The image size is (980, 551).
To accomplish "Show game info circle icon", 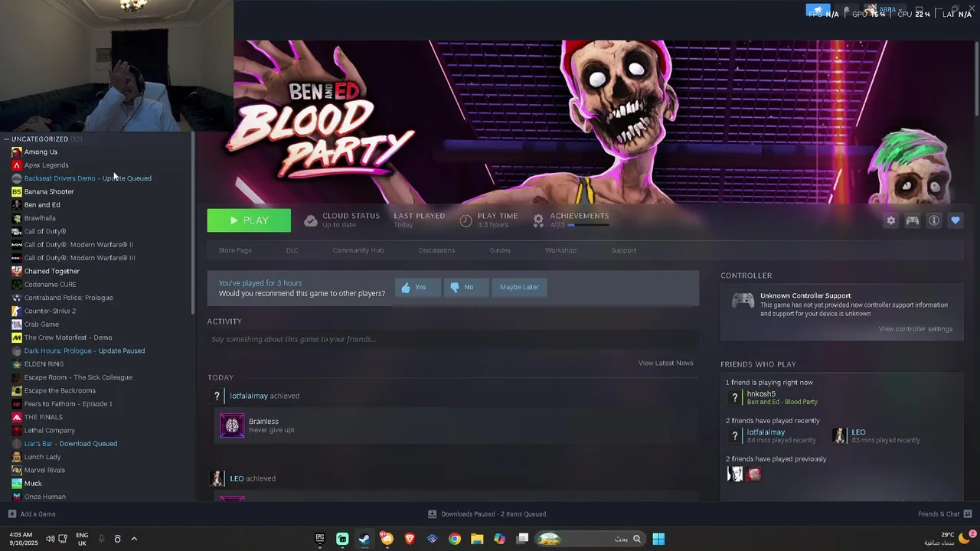I will (x=934, y=220).
